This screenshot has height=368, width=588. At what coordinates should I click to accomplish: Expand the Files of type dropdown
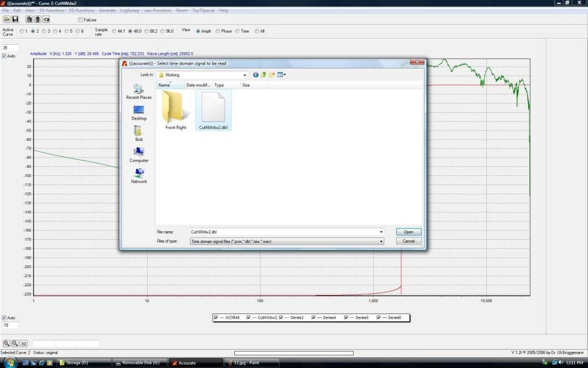381,241
